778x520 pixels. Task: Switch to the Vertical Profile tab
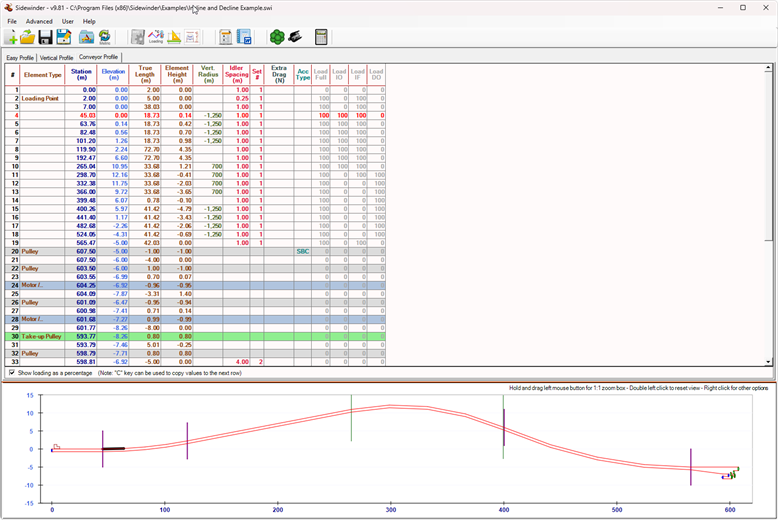coord(56,57)
